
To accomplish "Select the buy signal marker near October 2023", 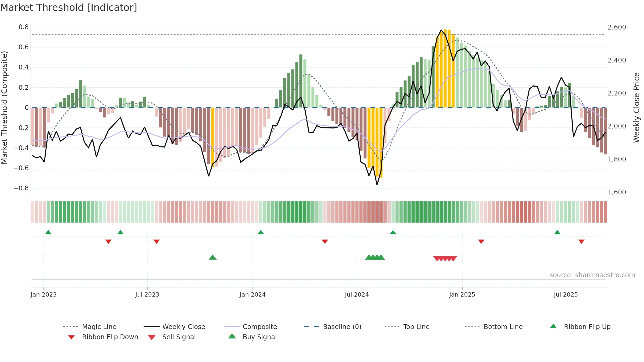I will 213,257.
